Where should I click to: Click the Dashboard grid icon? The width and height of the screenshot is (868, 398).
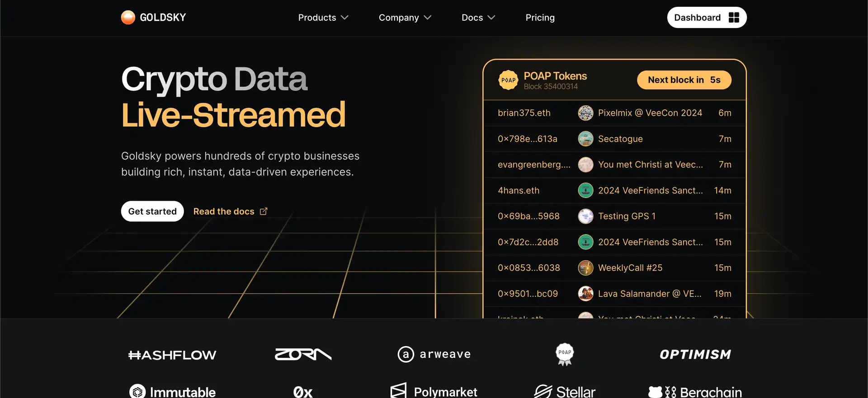click(x=734, y=18)
